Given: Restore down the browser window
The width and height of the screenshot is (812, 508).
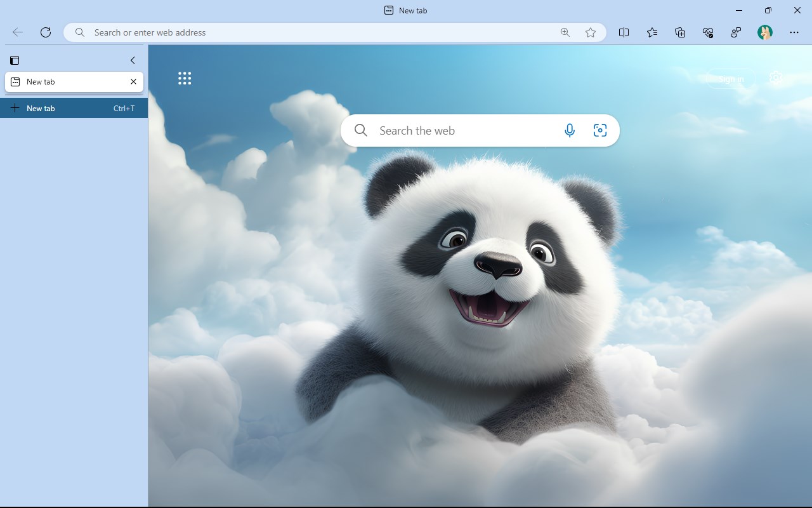Looking at the screenshot, I should point(768,10).
